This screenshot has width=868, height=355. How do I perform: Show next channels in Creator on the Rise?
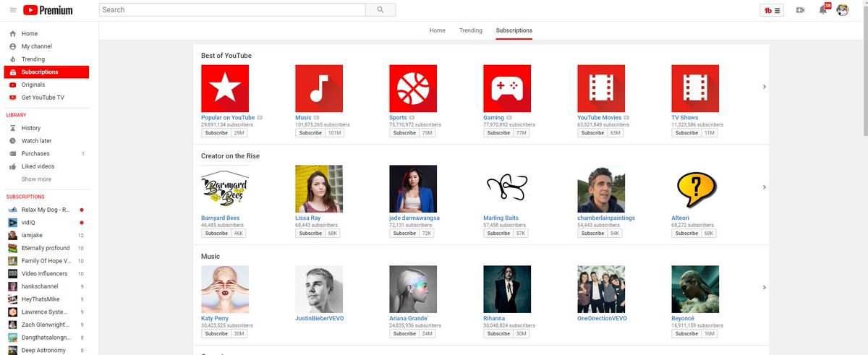pos(765,187)
